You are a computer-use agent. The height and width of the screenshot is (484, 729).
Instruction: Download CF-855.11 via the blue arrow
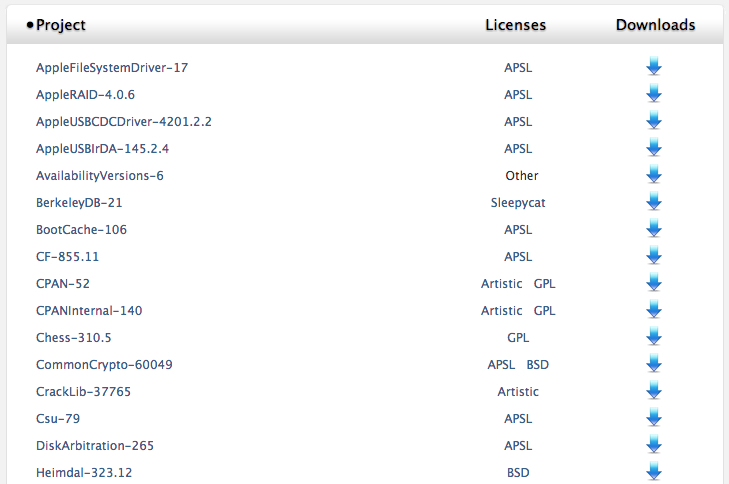tap(654, 255)
